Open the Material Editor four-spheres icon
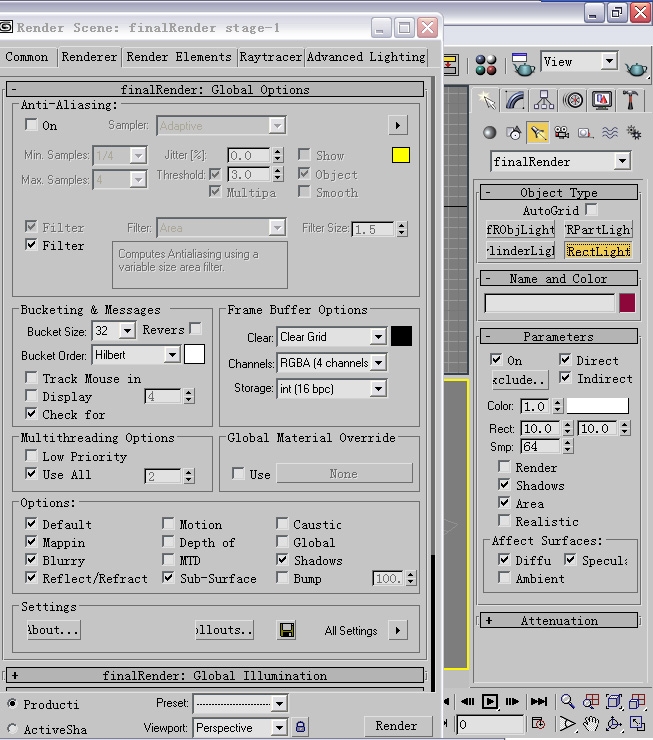 (486, 65)
